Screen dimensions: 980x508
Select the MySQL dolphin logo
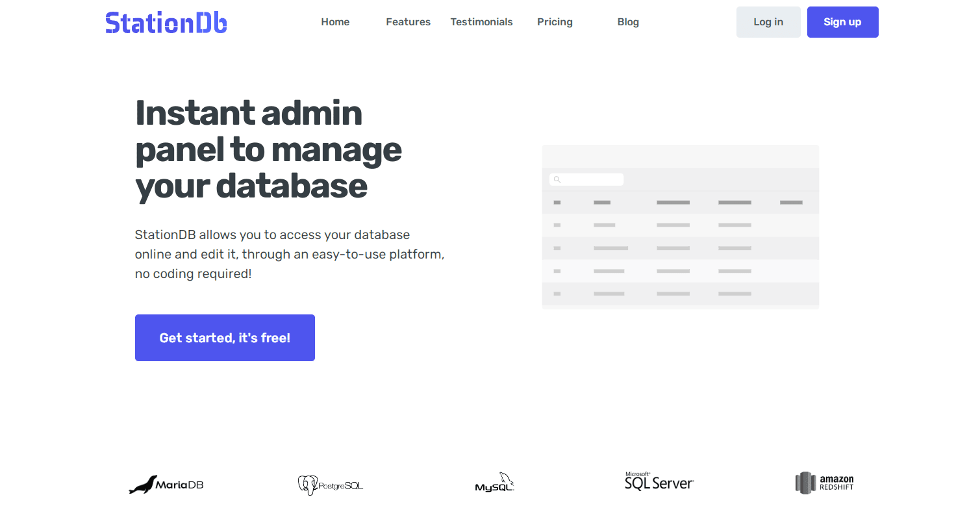tap(494, 482)
